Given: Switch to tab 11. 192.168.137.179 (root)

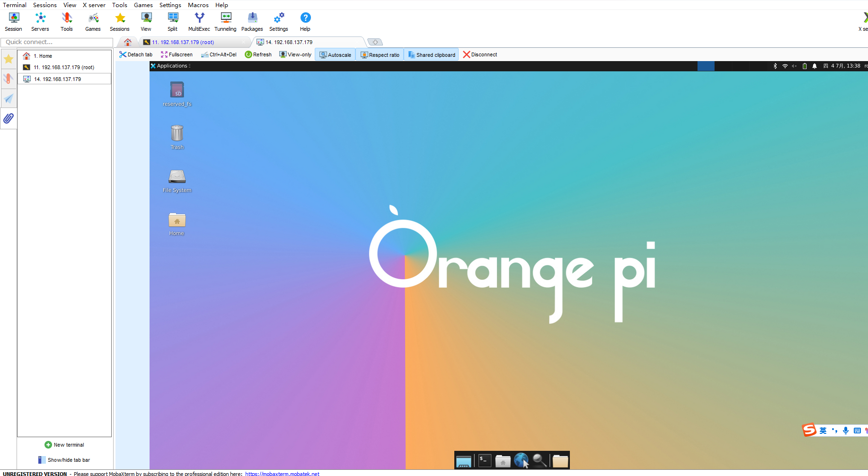Looking at the screenshot, I should click(194, 42).
